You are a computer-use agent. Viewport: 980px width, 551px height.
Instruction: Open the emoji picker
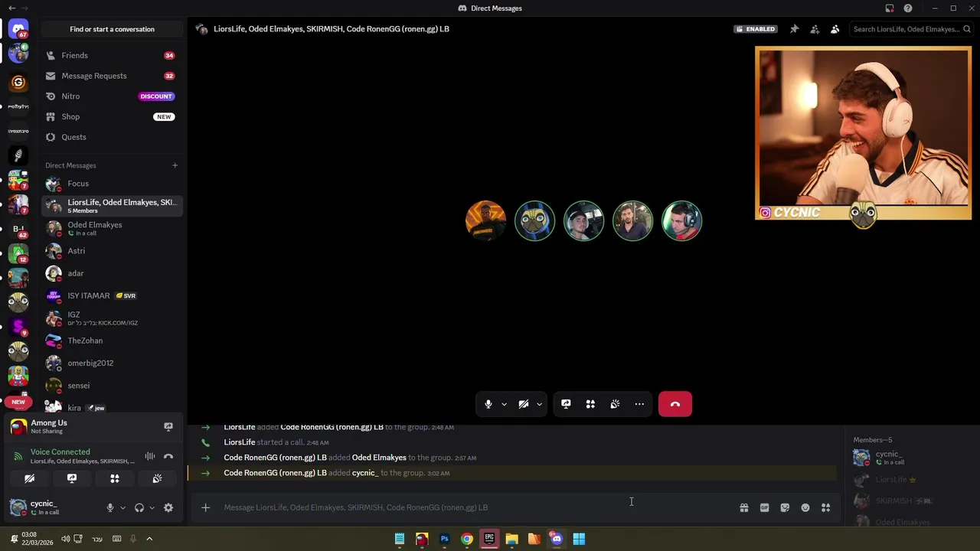[805, 507]
